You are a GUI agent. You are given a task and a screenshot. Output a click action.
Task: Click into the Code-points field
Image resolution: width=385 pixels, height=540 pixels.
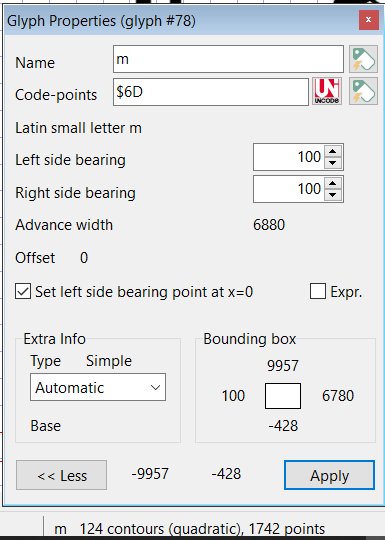(211, 92)
